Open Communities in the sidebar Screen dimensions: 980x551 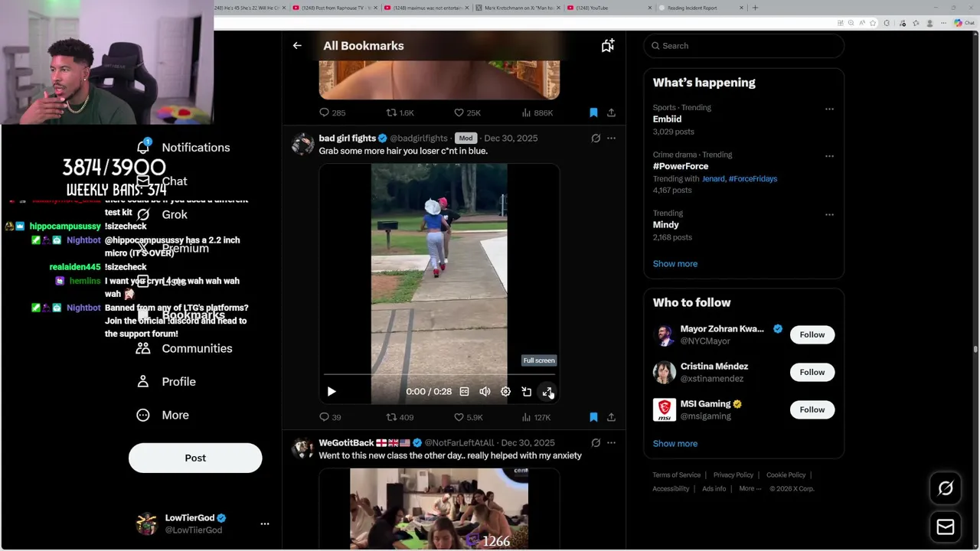(184, 348)
